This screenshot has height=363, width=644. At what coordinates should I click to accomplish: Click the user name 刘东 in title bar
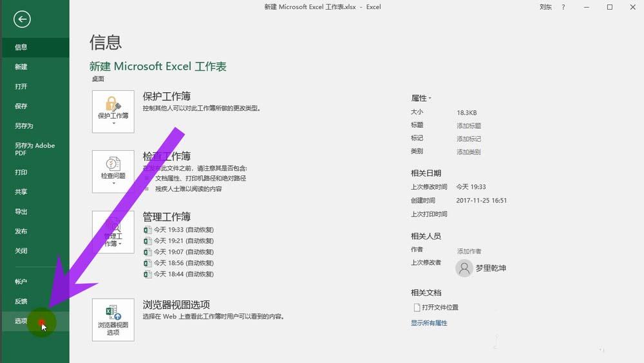[545, 7]
